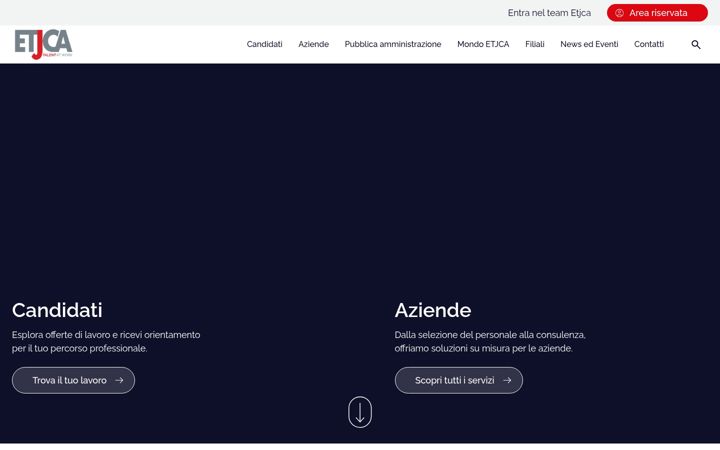Open the Mondo ETJCA menu

pyautogui.click(x=483, y=44)
